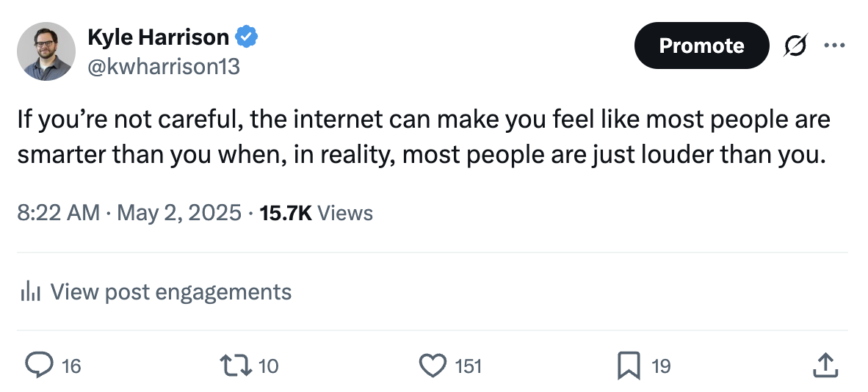Open View post engagements
The width and height of the screenshot is (868, 392).
click(x=170, y=292)
